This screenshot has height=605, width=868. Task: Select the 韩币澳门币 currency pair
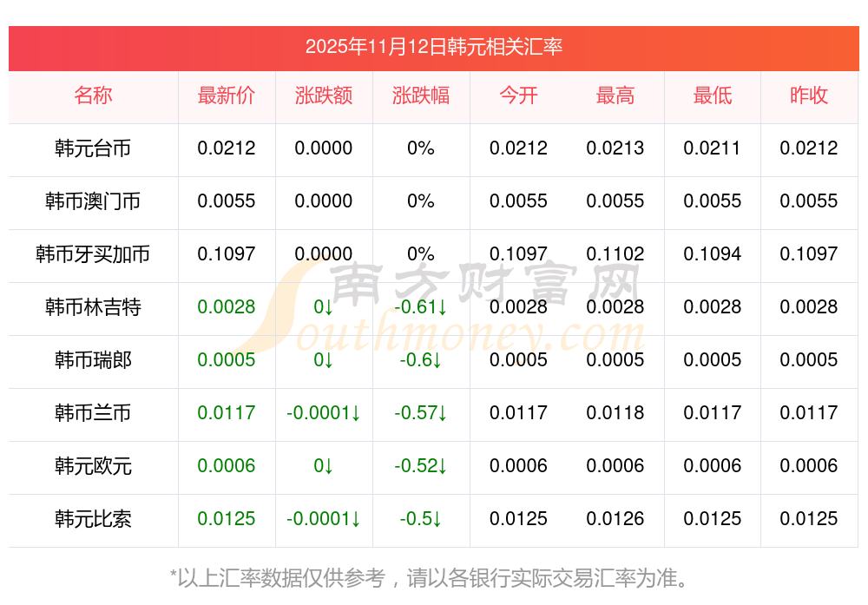pos(93,201)
